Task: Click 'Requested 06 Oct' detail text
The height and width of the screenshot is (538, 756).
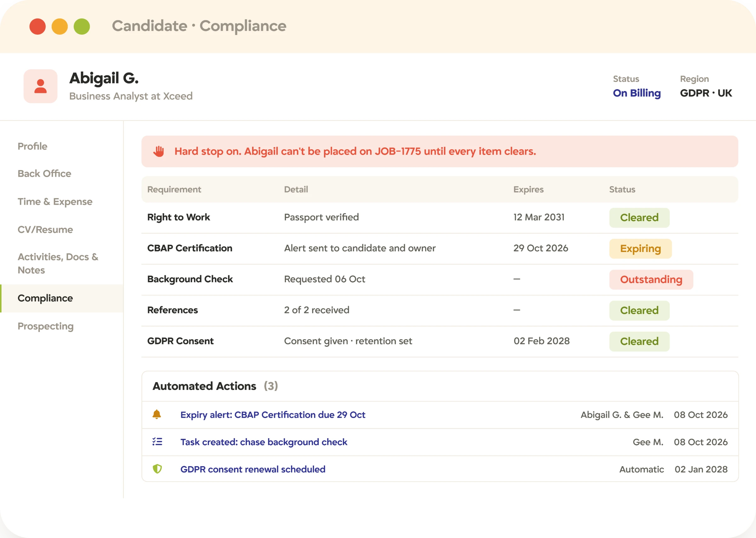Action: click(x=325, y=279)
